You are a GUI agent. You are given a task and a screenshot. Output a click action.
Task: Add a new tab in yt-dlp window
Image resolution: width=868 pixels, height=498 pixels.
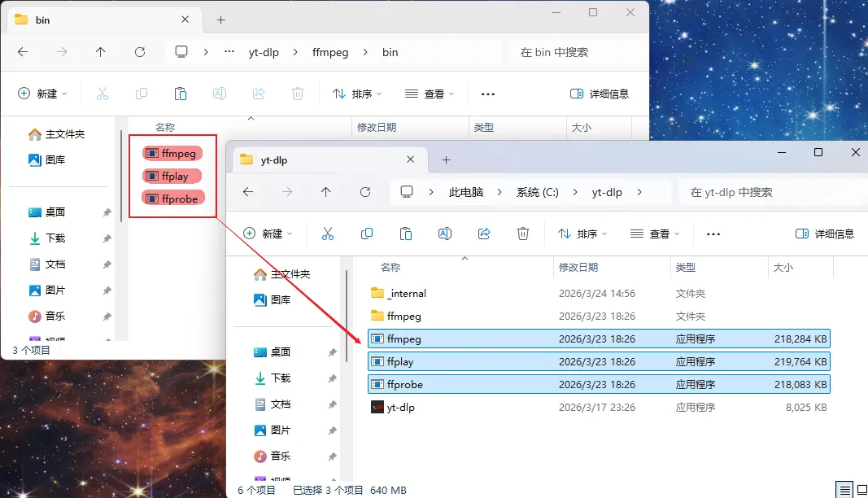[446, 159]
